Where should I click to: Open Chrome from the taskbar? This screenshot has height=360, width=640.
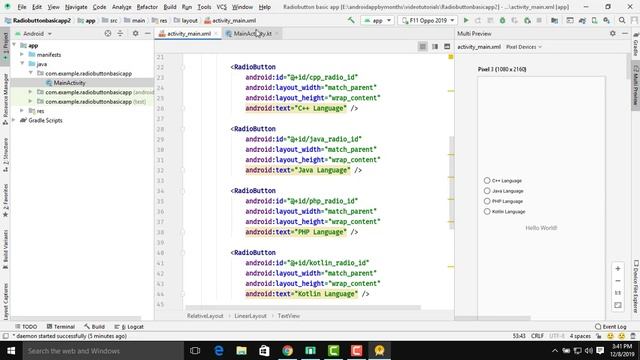point(287,351)
